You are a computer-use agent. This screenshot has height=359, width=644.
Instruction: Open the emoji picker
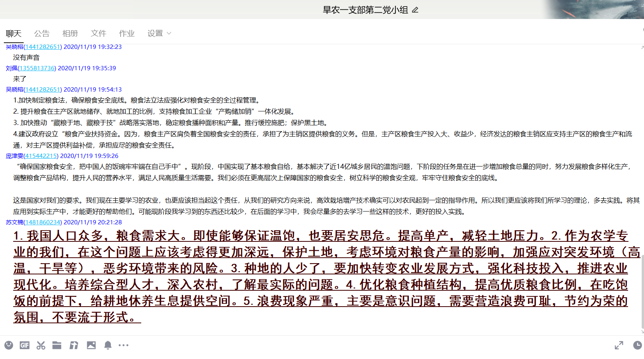(9, 345)
